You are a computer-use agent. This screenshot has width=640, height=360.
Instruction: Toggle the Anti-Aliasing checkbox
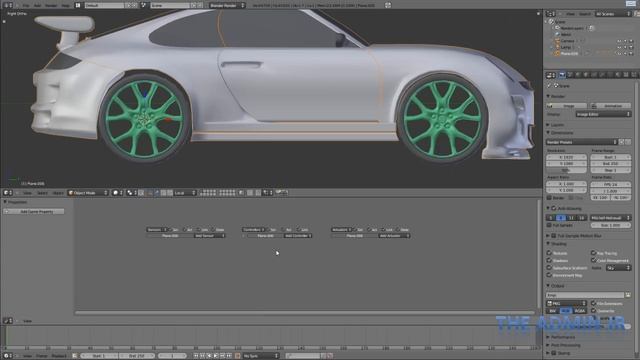click(x=553, y=208)
